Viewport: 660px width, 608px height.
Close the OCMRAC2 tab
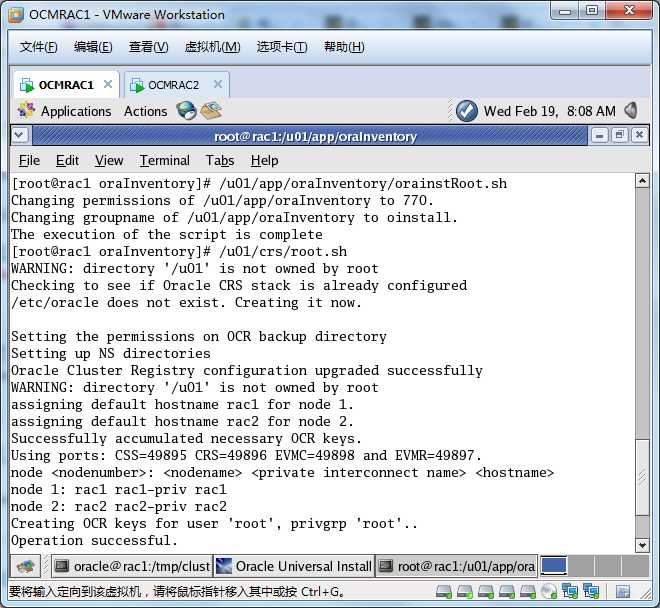[x=218, y=84]
